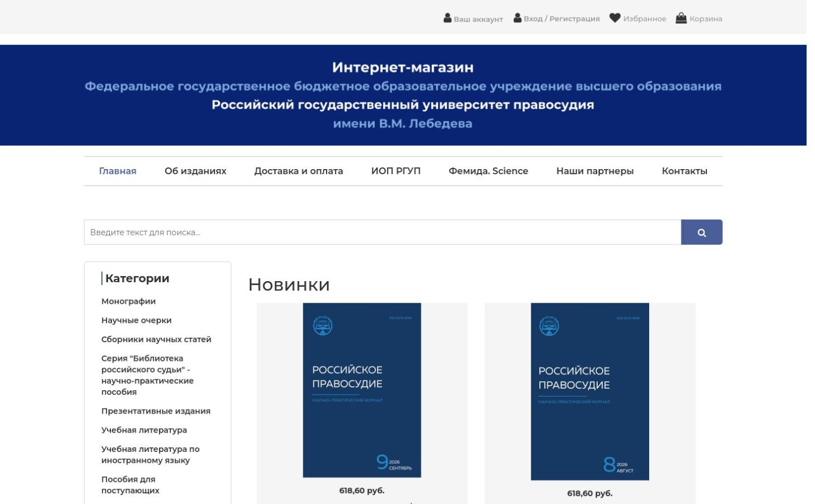Viewport: 815px width, 504px height.
Task: Open the issue 9 Сентябрь journal cover
Action: (x=362, y=390)
